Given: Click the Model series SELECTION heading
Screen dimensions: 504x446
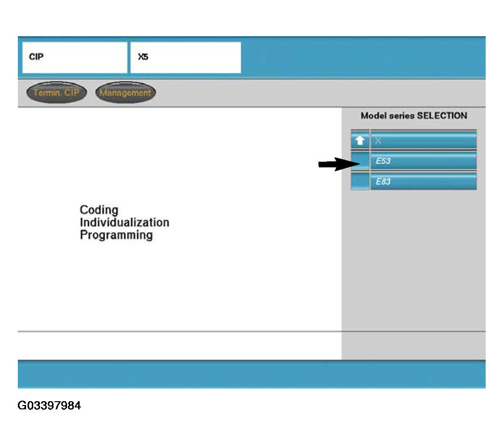Looking at the screenshot, I should (x=413, y=116).
